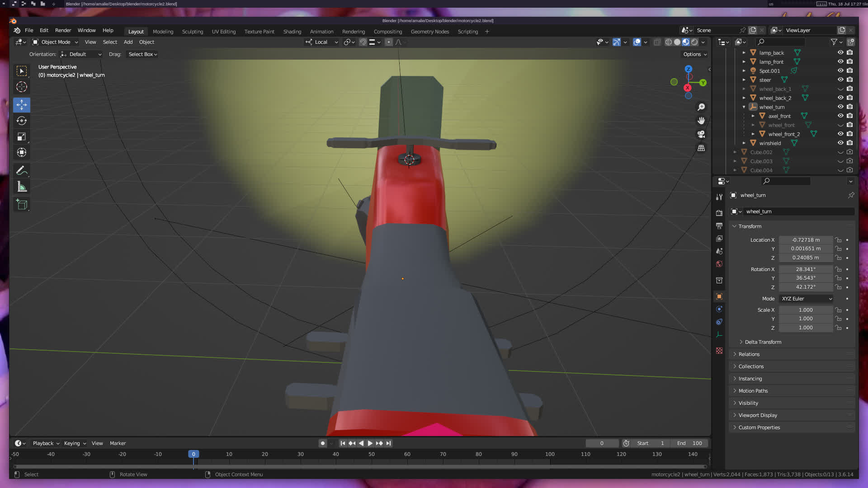Open the rotation Mode XYZ Euler dropdown
The height and width of the screenshot is (488, 868).
(x=807, y=299)
